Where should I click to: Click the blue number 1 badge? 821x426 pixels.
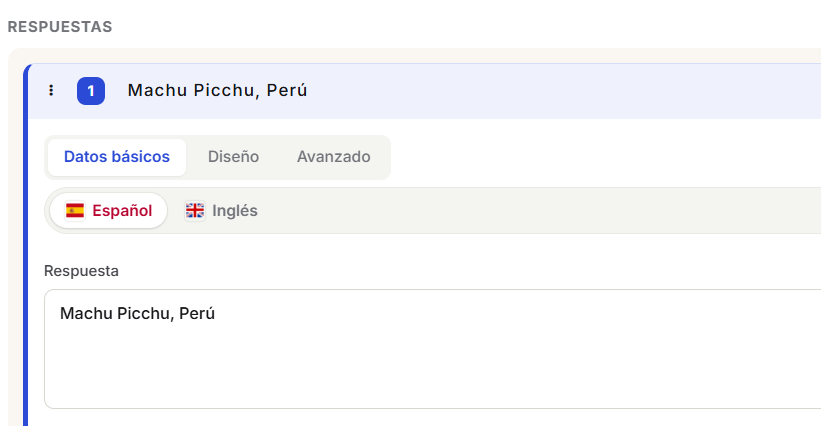coord(91,91)
